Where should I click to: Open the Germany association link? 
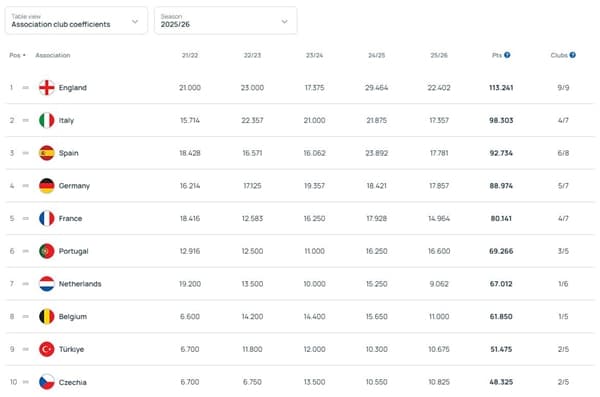point(74,186)
